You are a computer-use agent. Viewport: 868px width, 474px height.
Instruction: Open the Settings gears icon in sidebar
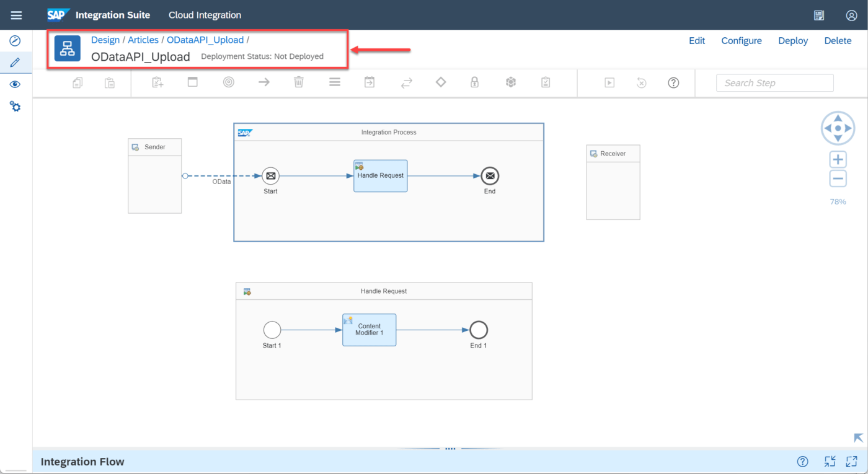(15, 106)
